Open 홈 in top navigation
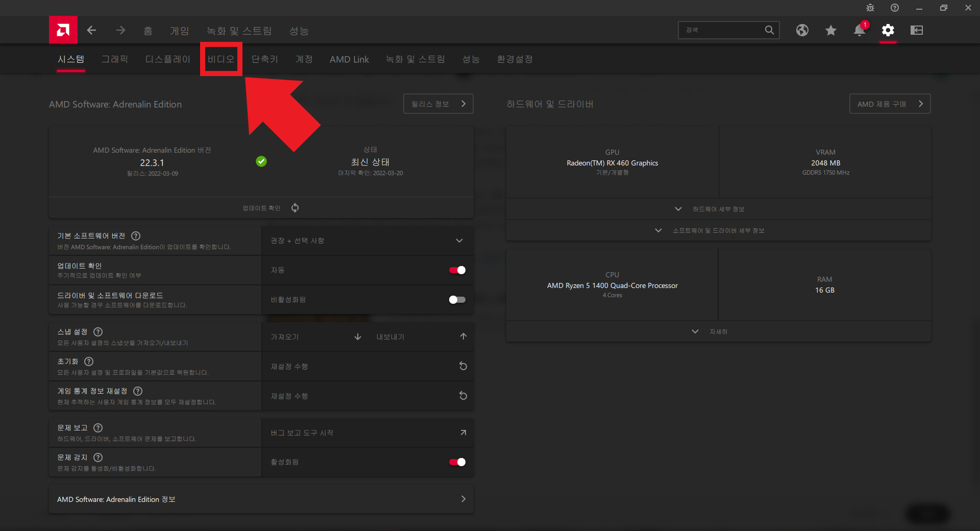The image size is (980, 531). tap(148, 31)
